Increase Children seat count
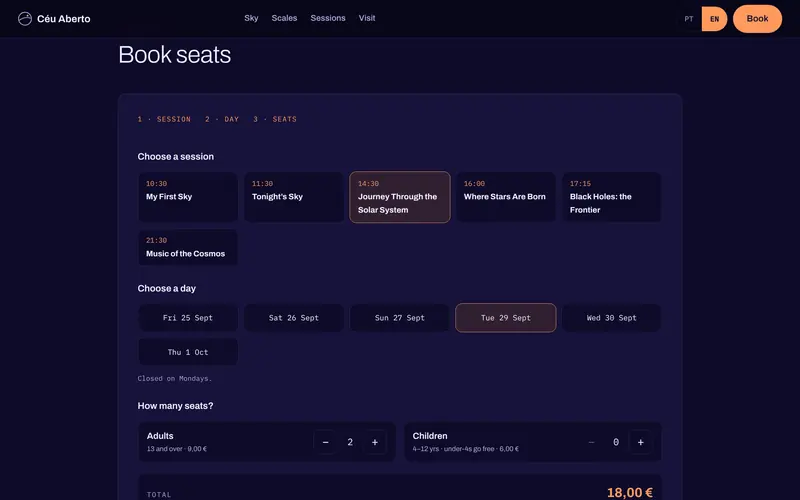Viewport: 800px width, 500px height. click(640, 442)
